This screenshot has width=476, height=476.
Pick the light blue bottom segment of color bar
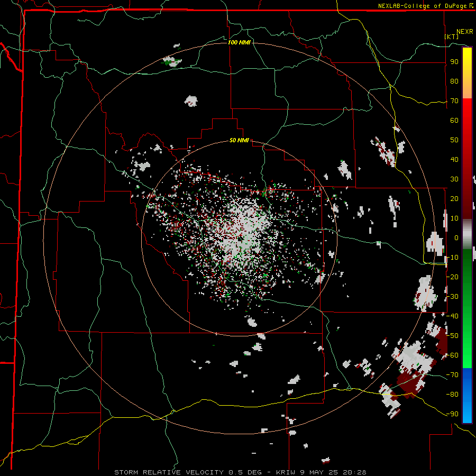coord(467,413)
